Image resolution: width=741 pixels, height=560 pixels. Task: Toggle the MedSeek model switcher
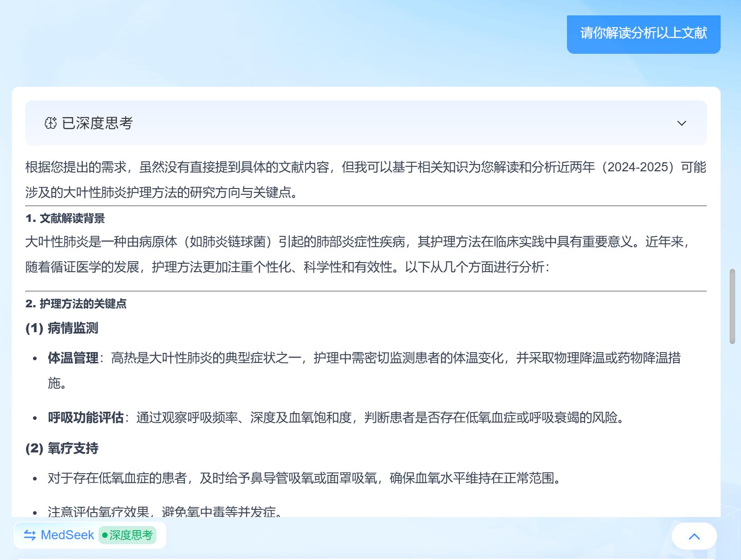point(67,535)
